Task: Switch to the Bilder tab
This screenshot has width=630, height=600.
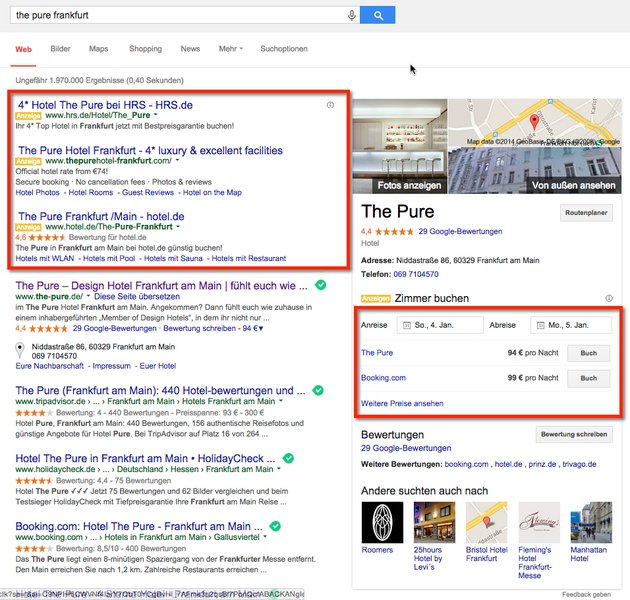Action: [60, 48]
